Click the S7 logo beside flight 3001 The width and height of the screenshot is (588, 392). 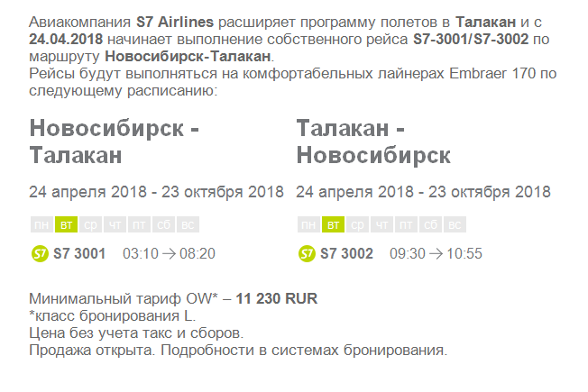(40, 254)
